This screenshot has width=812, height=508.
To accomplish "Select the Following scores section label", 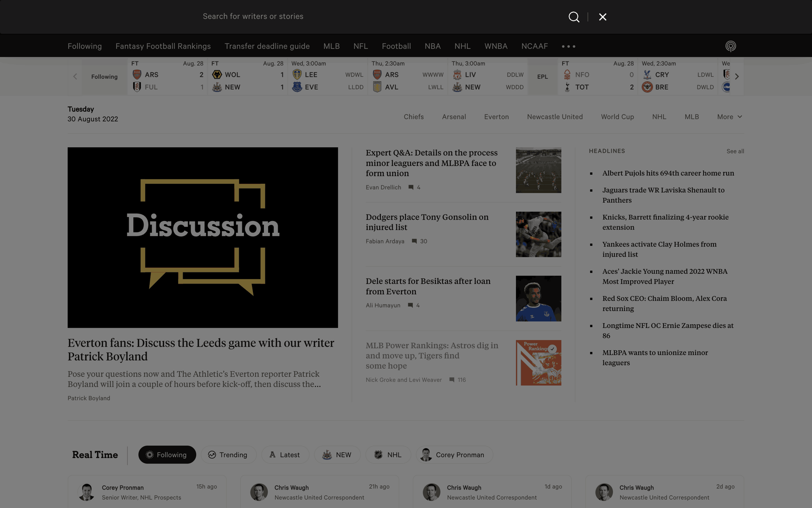I will coord(104,77).
